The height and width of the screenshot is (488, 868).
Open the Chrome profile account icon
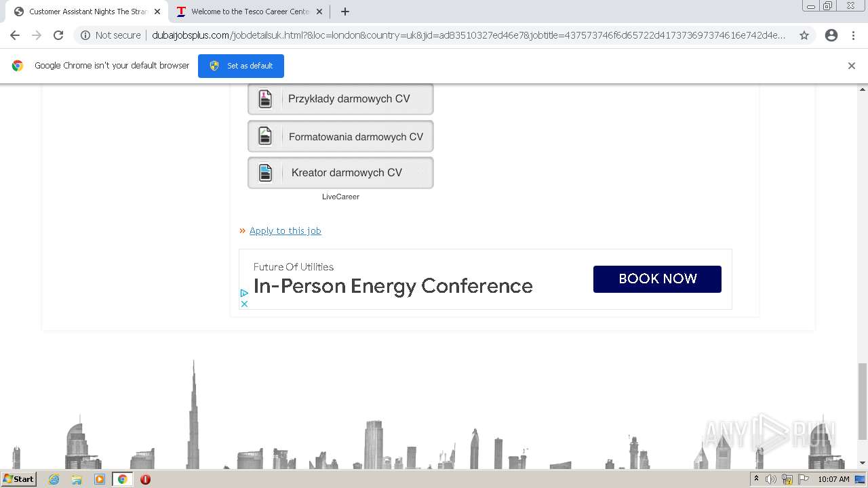click(x=831, y=35)
